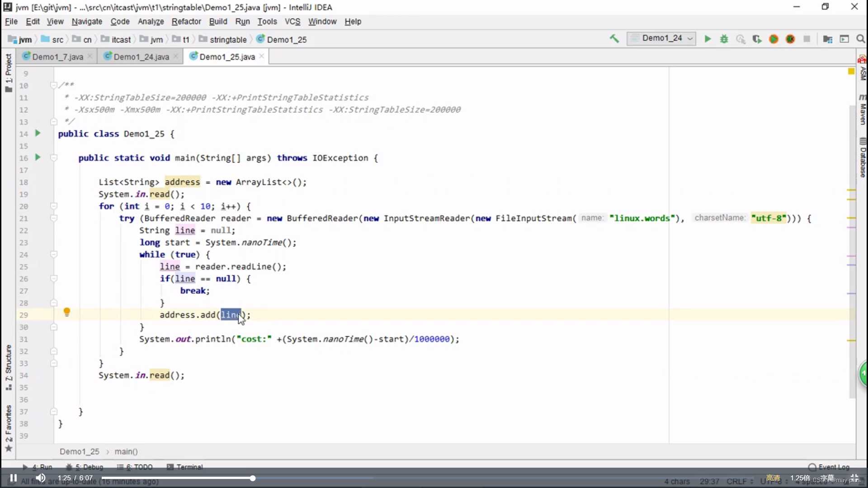
Task: Click the video progress slider handle
Action: point(253,478)
